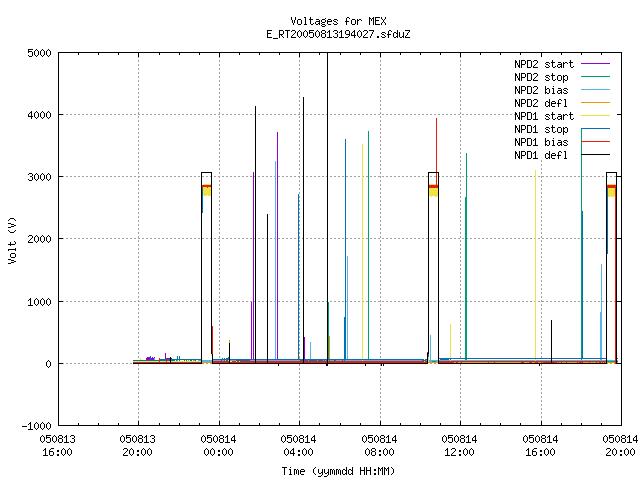
Task: Click the black NPD1 defl legend line
Action: coord(596,155)
